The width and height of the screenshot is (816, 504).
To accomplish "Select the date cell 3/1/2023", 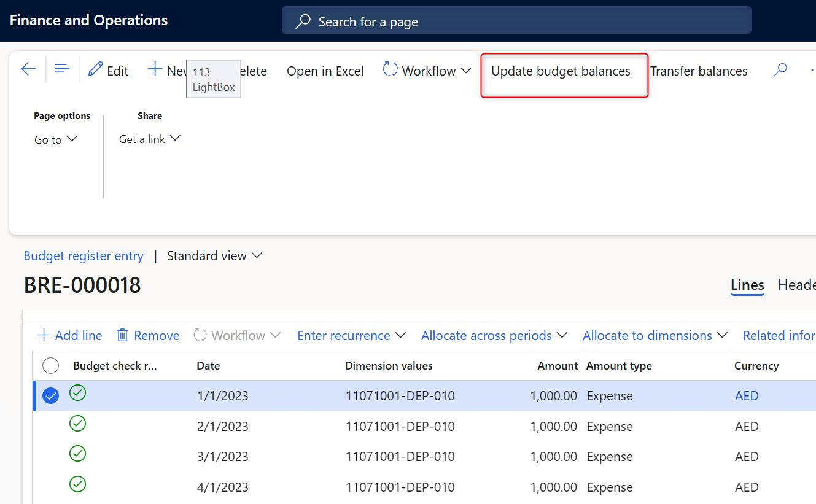I will (223, 457).
